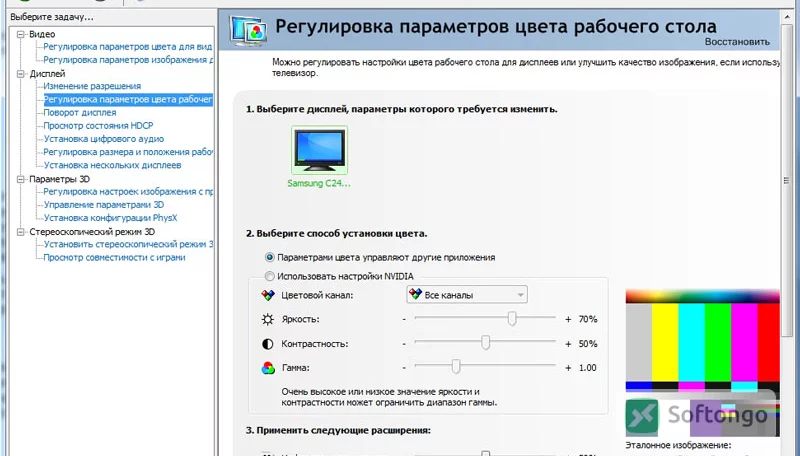Viewport: 800px width, 456px height.
Task: Select the Samsung C24 display icon
Action: (x=319, y=150)
